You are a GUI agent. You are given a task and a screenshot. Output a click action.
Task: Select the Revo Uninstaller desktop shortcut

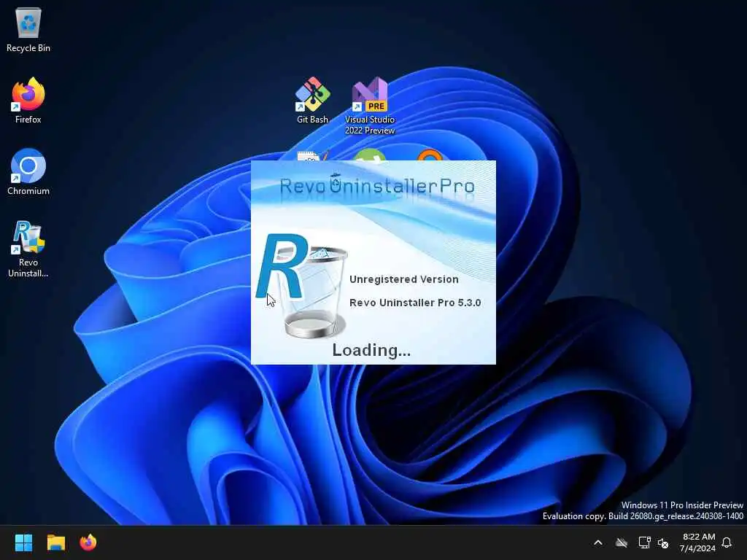pyautogui.click(x=28, y=249)
